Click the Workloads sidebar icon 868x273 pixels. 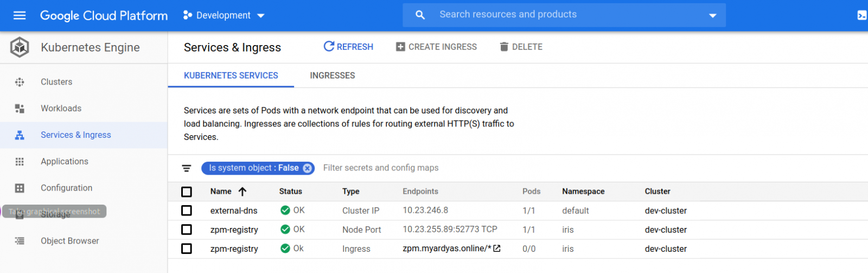click(20, 109)
